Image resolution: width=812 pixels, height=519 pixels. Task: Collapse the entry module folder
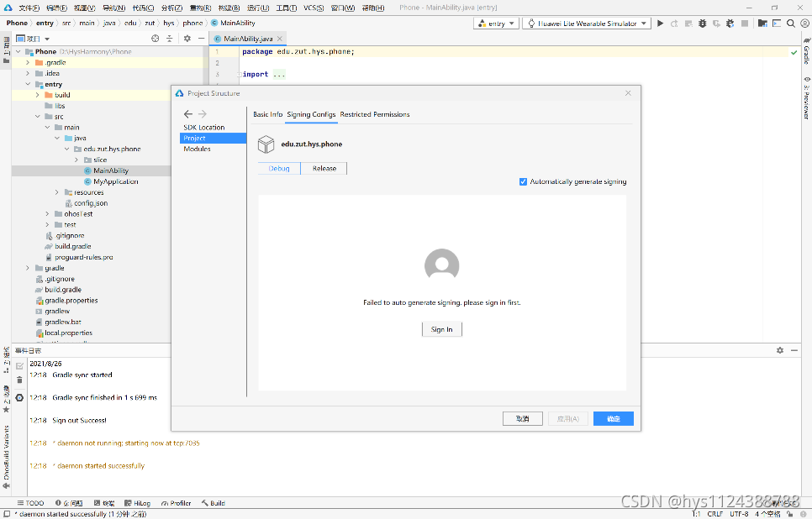click(x=28, y=84)
